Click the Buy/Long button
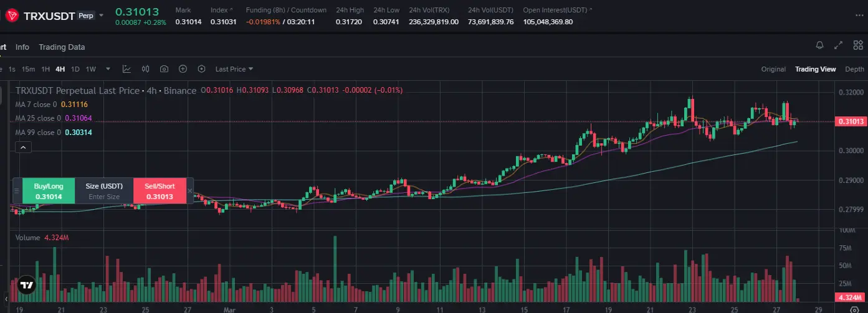The image size is (868, 313). (49, 191)
